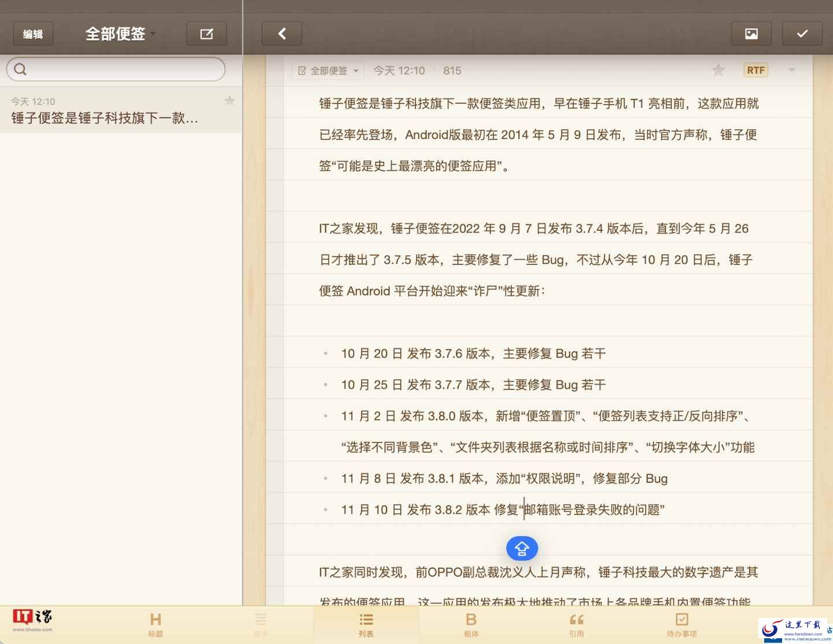Click the blue share upload floating button
This screenshot has width=833, height=644.
pos(522,548)
